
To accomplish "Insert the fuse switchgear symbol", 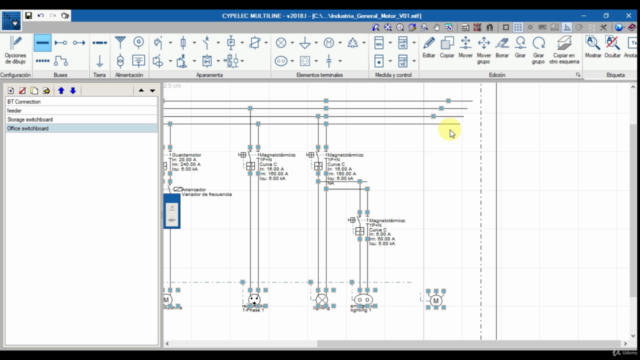I will click(x=183, y=42).
